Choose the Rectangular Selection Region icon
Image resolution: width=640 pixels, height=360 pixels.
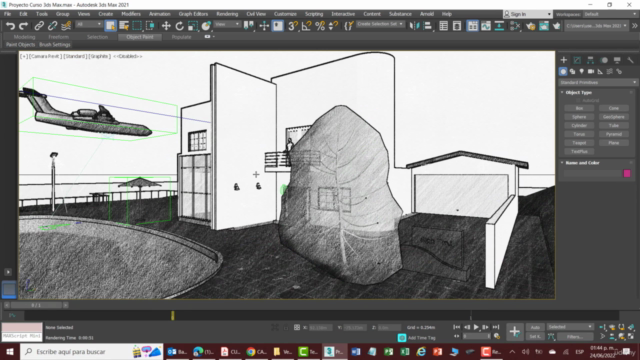(137, 26)
